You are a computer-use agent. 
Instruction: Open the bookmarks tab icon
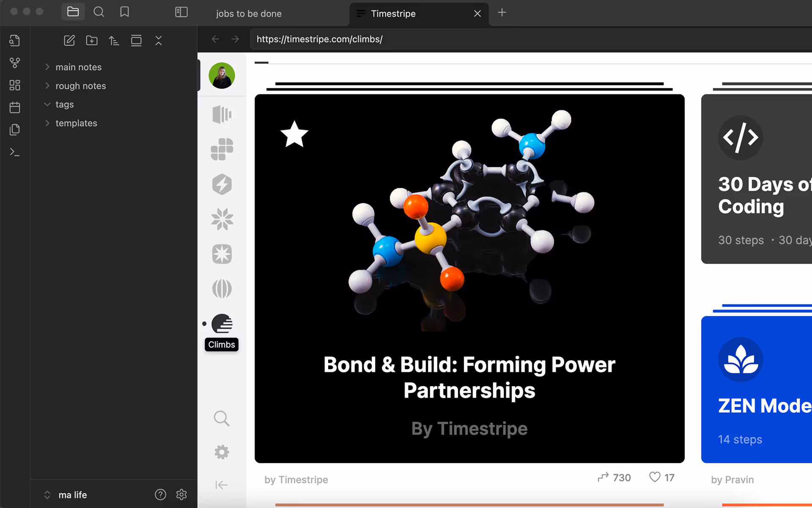tap(124, 12)
